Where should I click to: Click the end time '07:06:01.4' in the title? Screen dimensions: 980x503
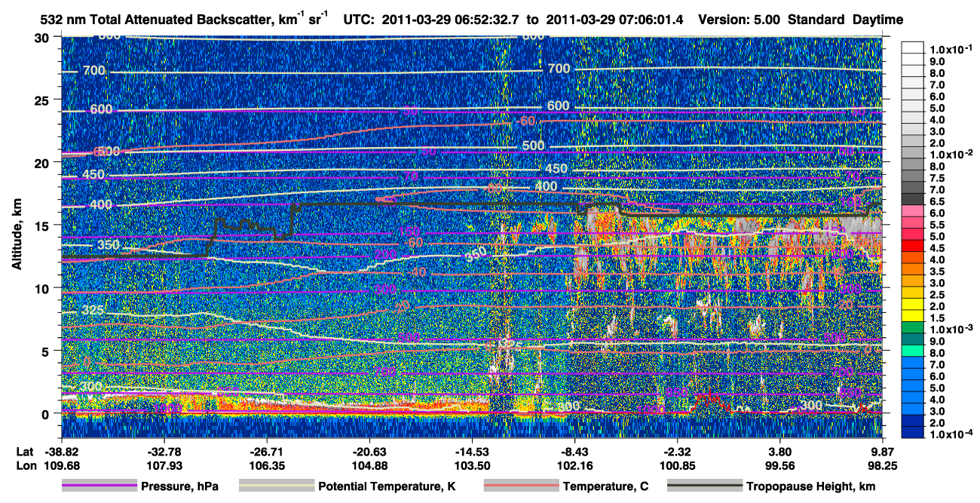coord(653,20)
